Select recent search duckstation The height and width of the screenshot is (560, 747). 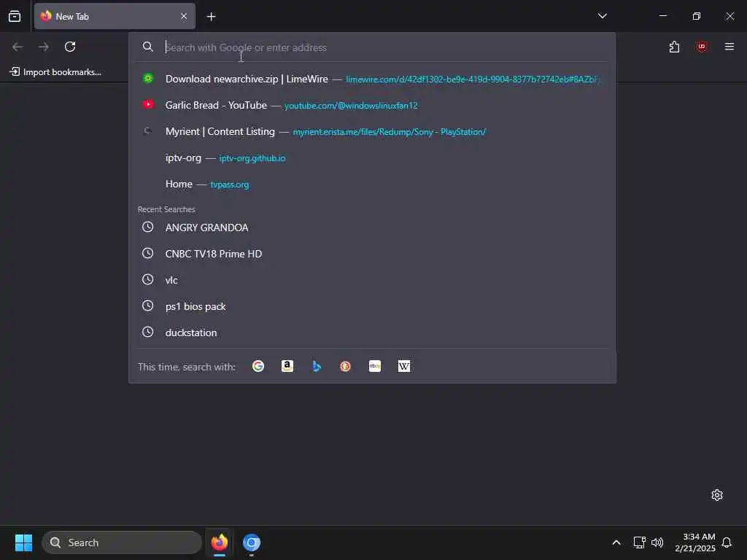coord(372,332)
